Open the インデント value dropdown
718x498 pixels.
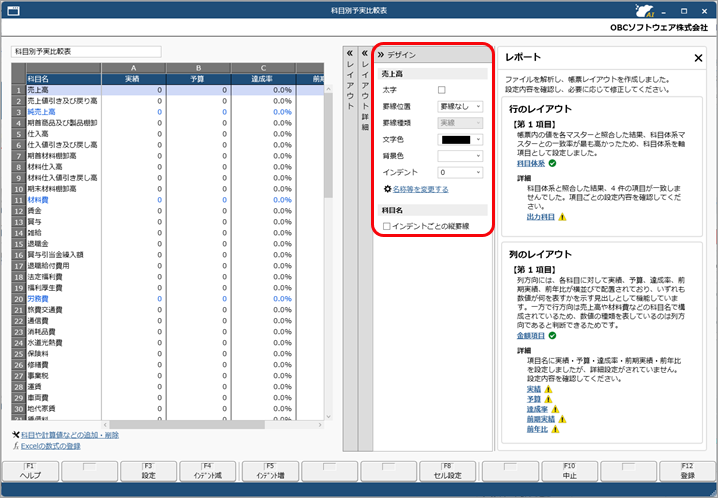tap(460, 173)
